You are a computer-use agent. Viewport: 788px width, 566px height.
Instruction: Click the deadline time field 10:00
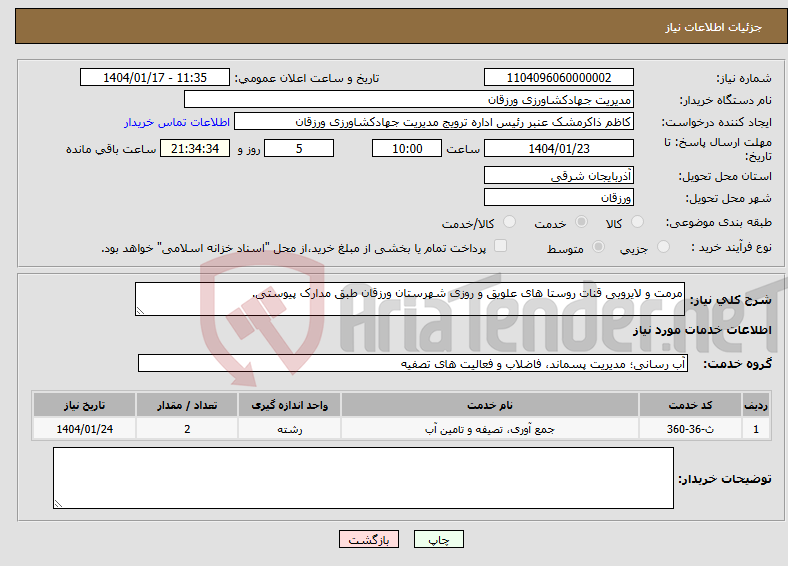[407, 148]
